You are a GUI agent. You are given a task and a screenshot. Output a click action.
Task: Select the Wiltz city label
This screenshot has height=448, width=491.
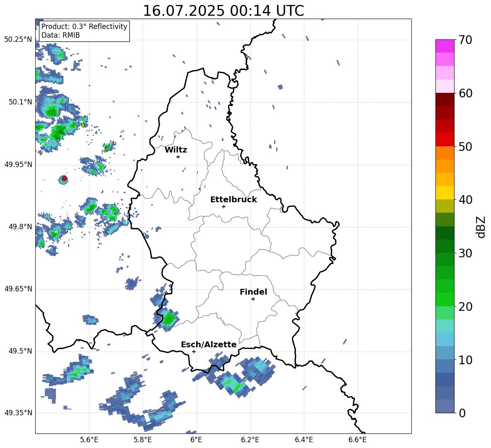pos(176,150)
